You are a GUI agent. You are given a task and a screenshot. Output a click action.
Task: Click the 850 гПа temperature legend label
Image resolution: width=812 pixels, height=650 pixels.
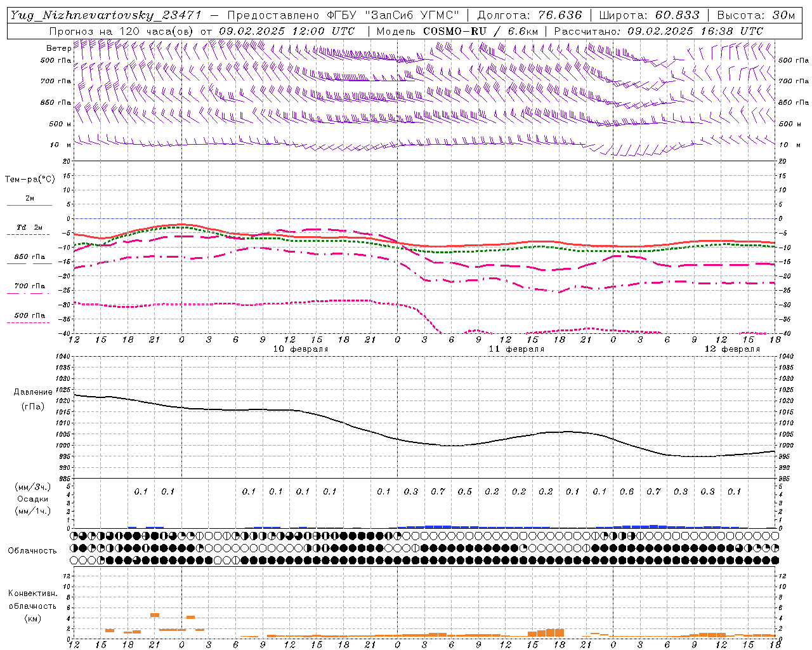tap(30, 257)
